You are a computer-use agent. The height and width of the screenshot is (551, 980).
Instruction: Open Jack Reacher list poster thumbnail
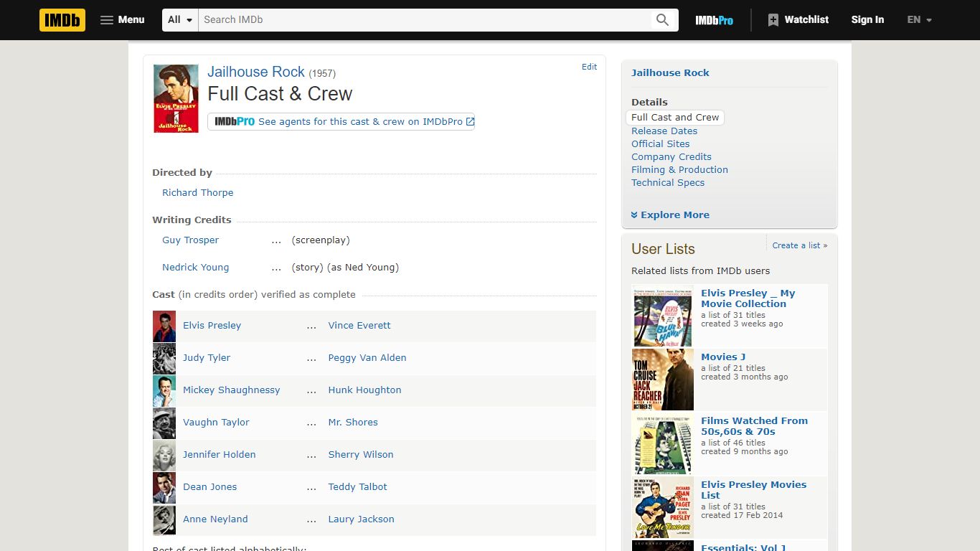click(663, 380)
